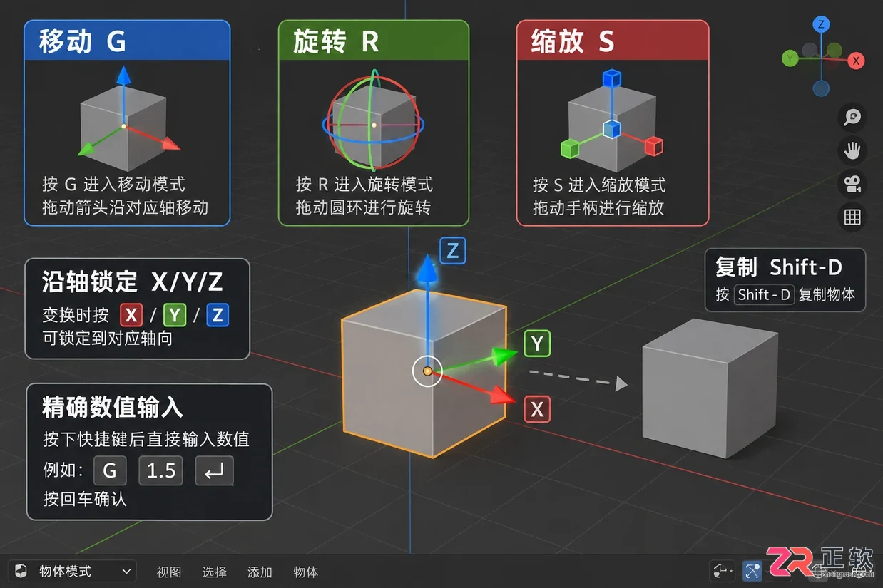The width and height of the screenshot is (883, 588).
Task: Click text 按回车确认
Action: click(85, 499)
